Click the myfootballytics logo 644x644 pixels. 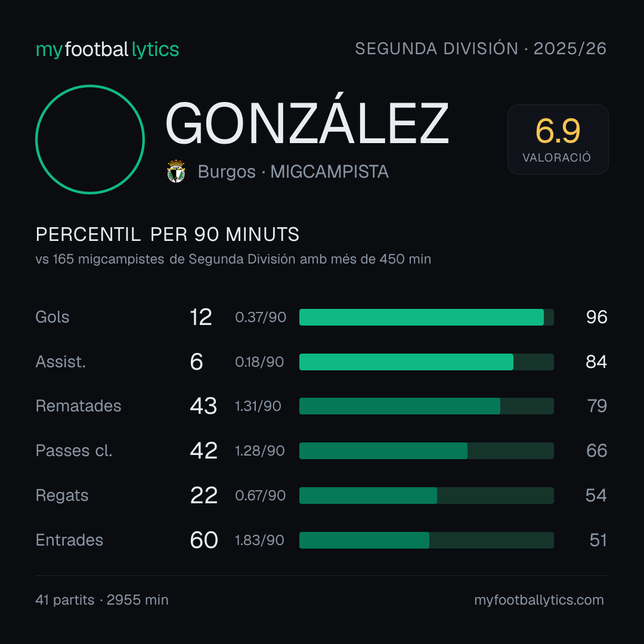coord(107,49)
